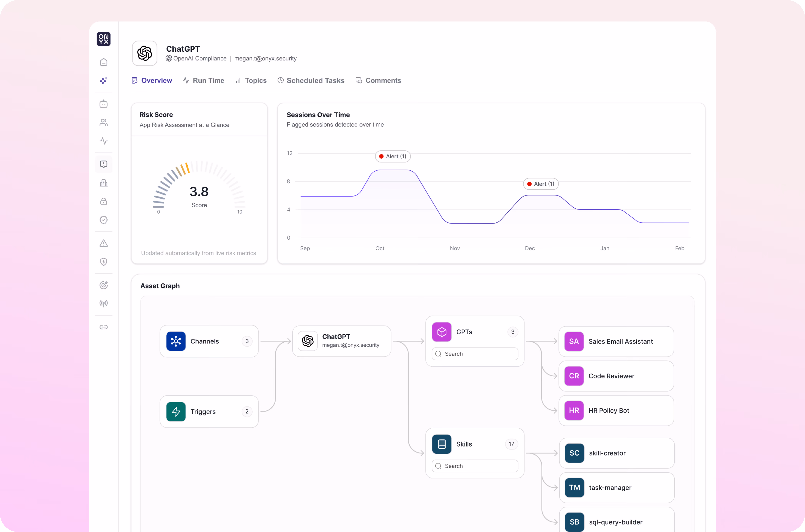Open the broadcast signal icon in the sidebar
805x532 pixels.
(104, 303)
